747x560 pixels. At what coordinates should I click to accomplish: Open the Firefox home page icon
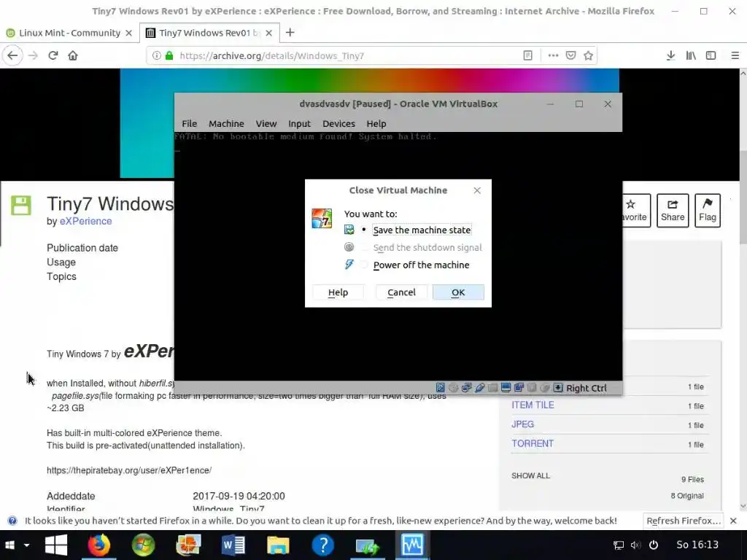[x=72, y=55]
